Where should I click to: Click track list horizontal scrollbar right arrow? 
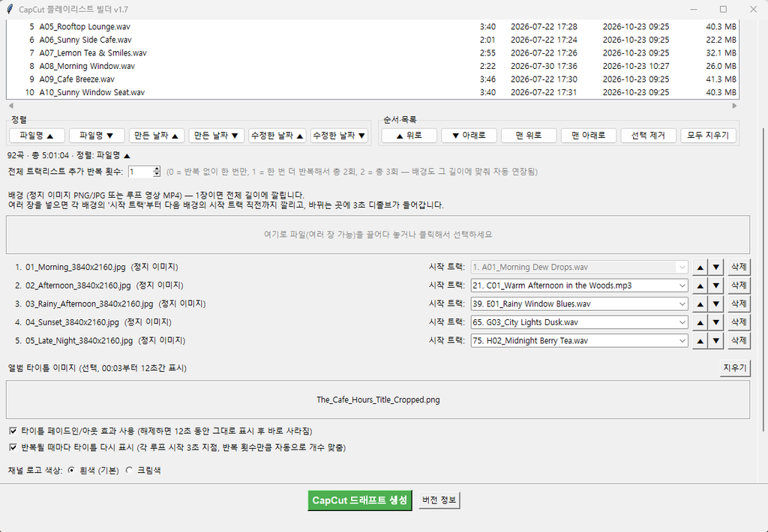734,106
